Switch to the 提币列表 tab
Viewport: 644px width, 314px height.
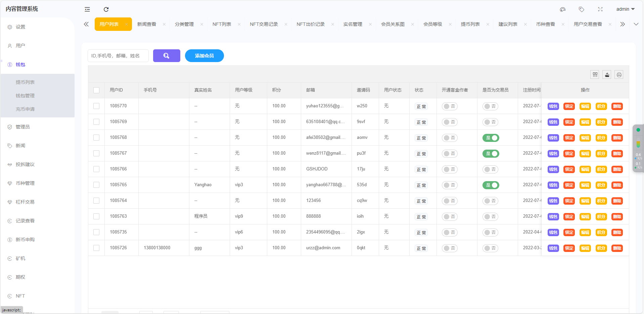coord(470,24)
